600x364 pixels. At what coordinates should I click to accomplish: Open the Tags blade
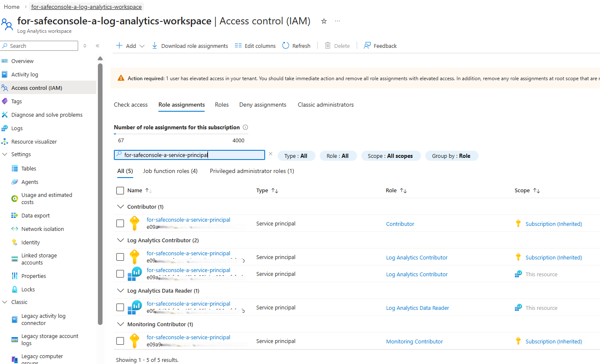[16, 101]
